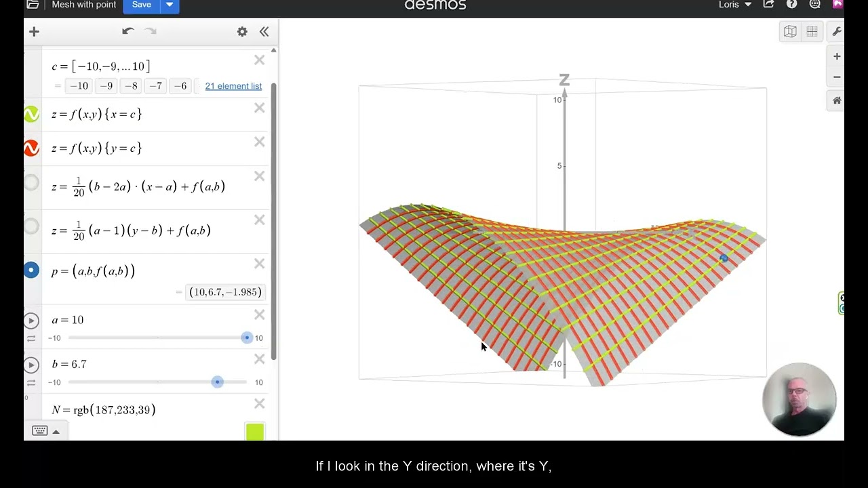Viewport: 868px width, 488px height.
Task: Click the graph title Mesh with point
Action: point(84,5)
